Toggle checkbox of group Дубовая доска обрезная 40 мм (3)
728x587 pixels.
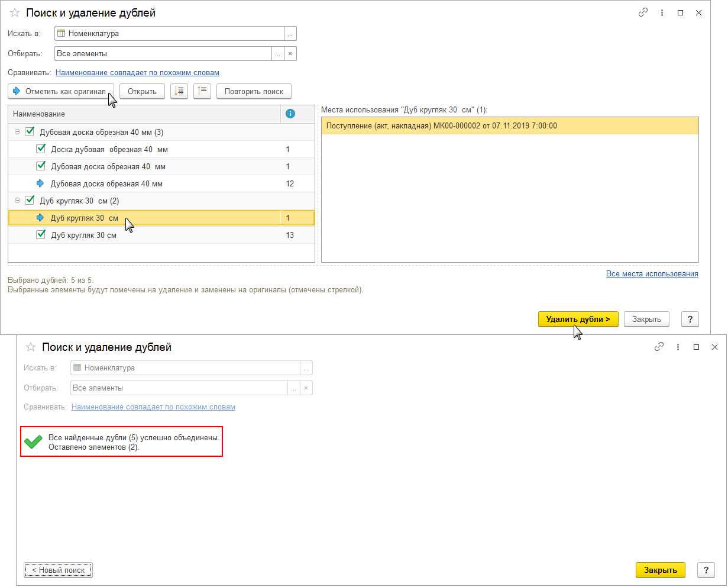coord(30,132)
